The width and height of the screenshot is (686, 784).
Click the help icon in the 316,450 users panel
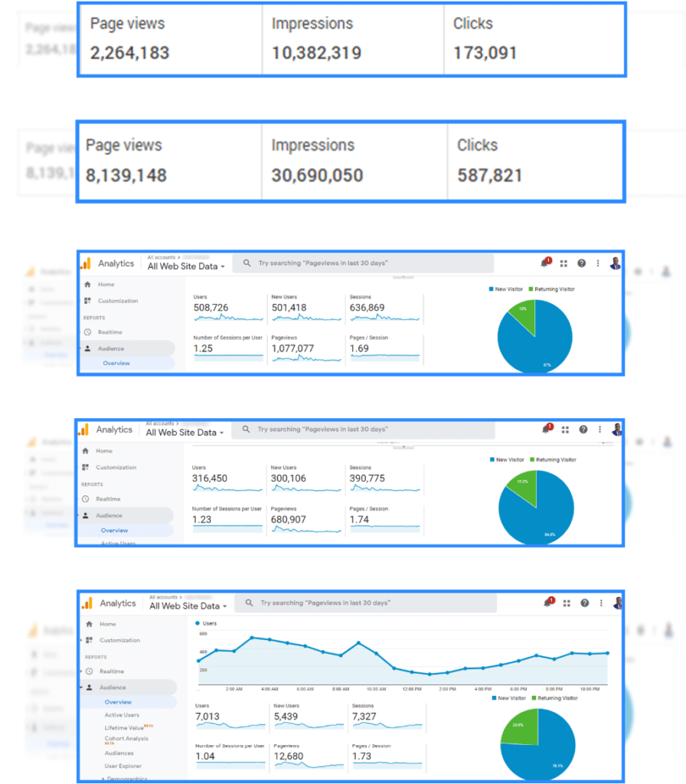tap(583, 430)
